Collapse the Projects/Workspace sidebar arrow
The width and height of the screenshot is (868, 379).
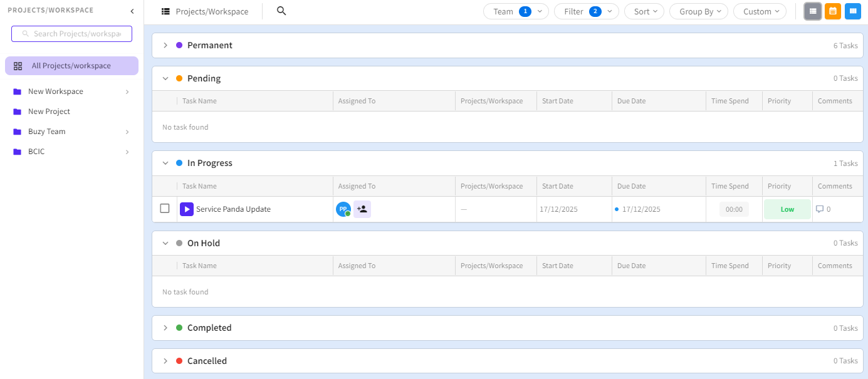(132, 11)
